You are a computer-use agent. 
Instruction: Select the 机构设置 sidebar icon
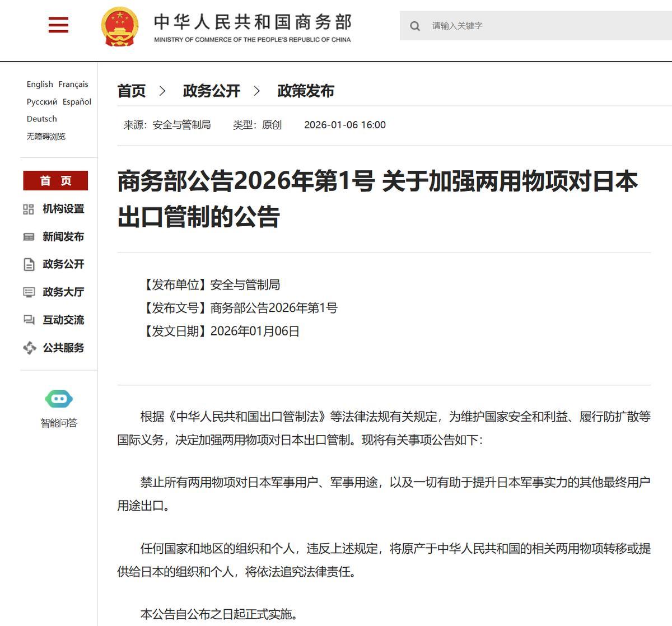point(29,209)
